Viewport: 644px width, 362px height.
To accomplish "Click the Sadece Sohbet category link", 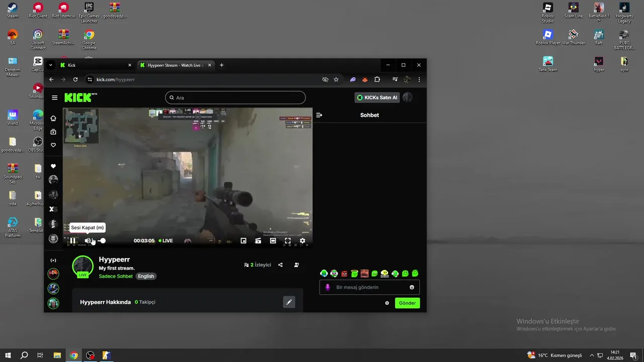I will coord(116,276).
